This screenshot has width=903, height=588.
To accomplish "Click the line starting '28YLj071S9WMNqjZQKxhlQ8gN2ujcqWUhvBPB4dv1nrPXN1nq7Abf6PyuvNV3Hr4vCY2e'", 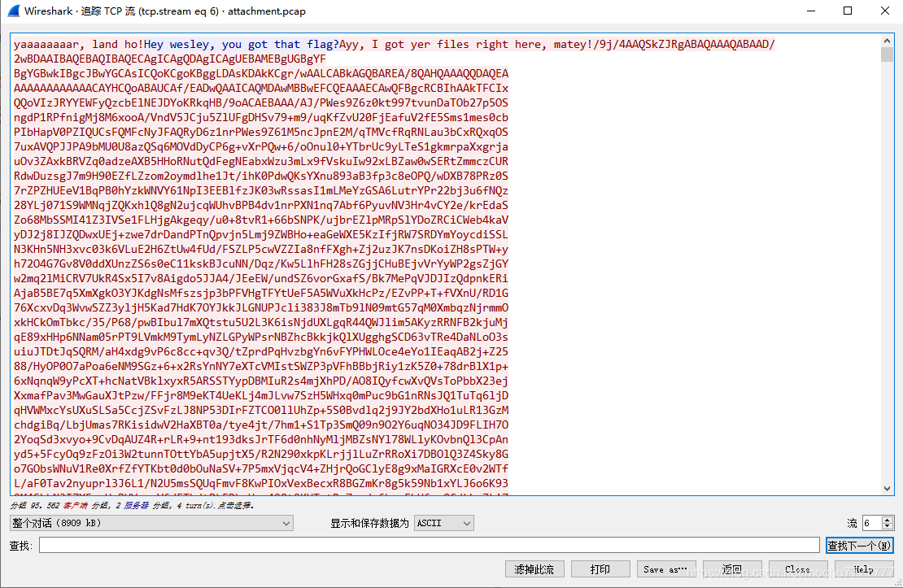I will (x=261, y=205).
